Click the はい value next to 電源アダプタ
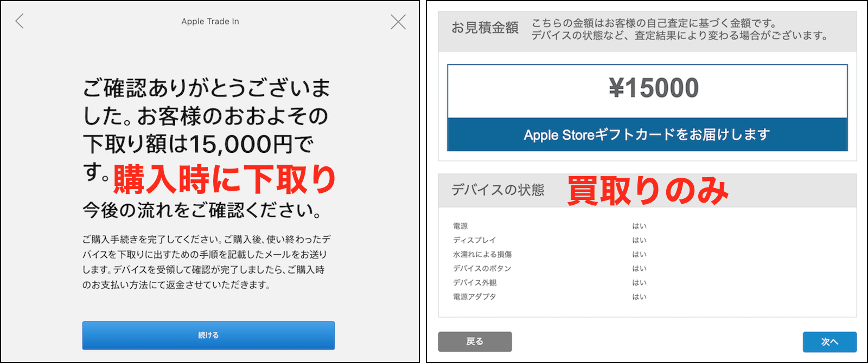 tap(639, 296)
